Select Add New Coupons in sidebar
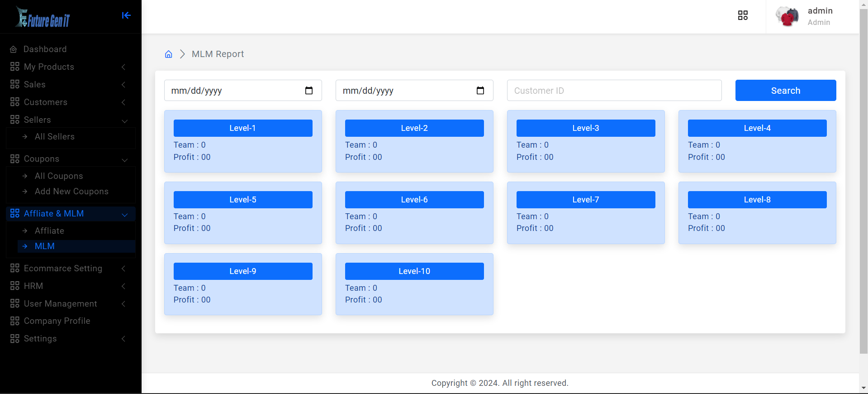 [x=71, y=192]
